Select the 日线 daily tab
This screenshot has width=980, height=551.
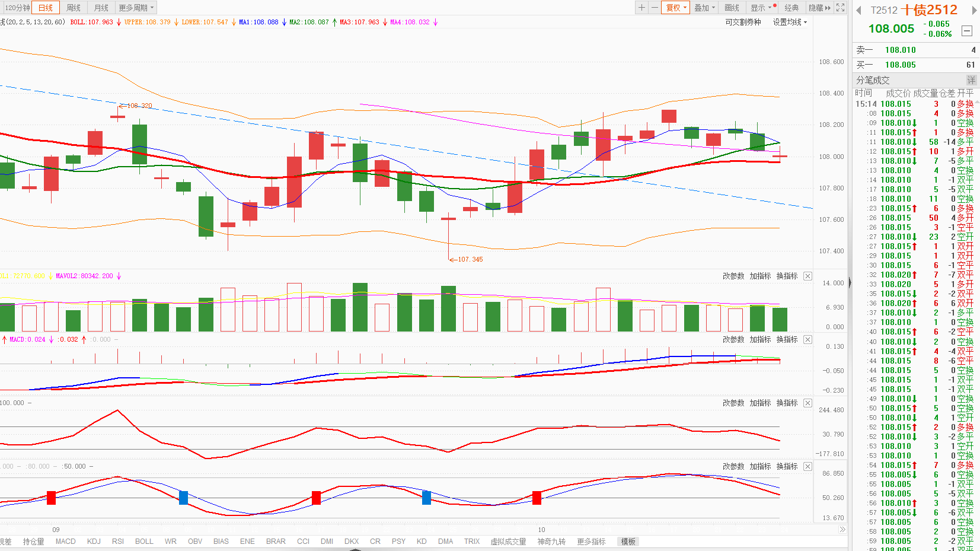point(46,8)
